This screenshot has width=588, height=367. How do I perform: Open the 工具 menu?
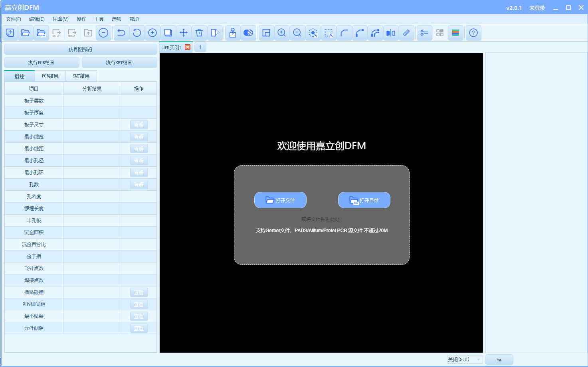pos(99,19)
